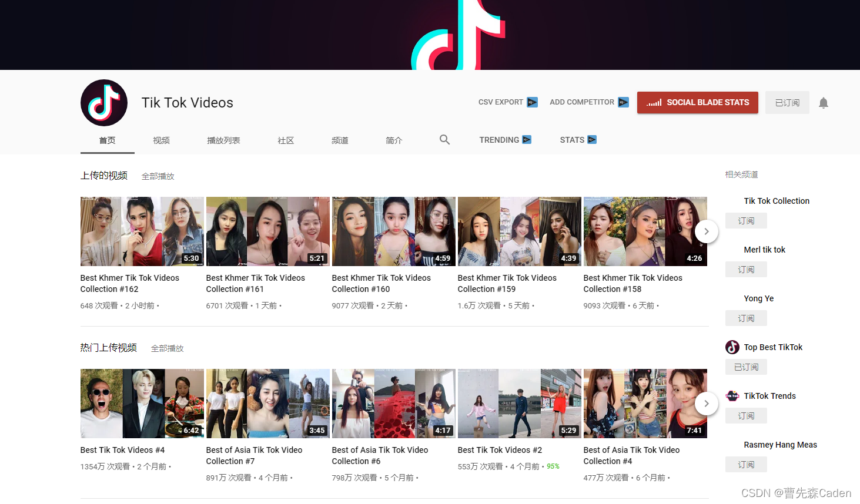This screenshot has height=504, width=860.
Task: Open the 社区 community tab
Action: (x=286, y=140)
